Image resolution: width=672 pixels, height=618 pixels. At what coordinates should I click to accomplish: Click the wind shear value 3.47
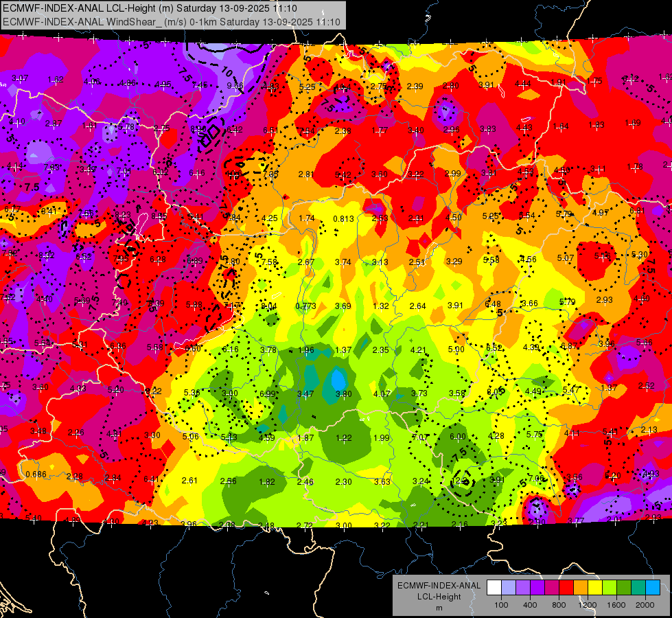click(x=305, y=393)
